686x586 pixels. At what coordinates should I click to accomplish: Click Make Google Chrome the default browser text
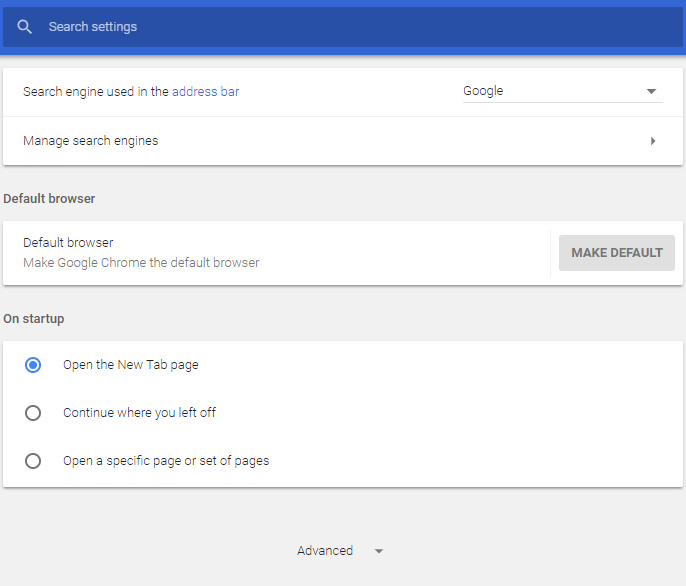141,263
